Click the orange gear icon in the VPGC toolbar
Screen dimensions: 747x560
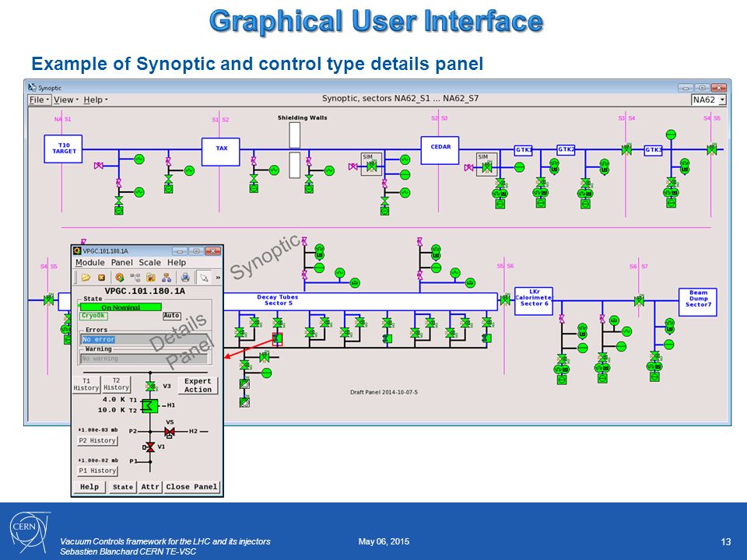point(120,277)
